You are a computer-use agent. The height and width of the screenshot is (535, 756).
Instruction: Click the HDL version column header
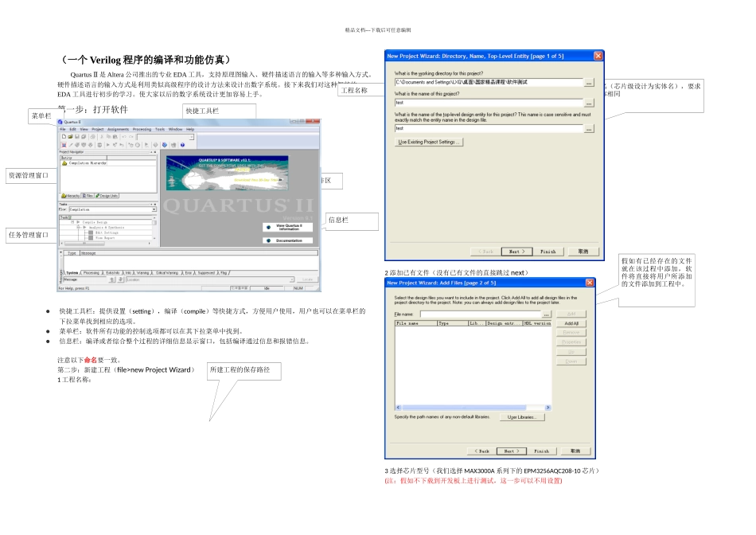click(x=537, y=323)
